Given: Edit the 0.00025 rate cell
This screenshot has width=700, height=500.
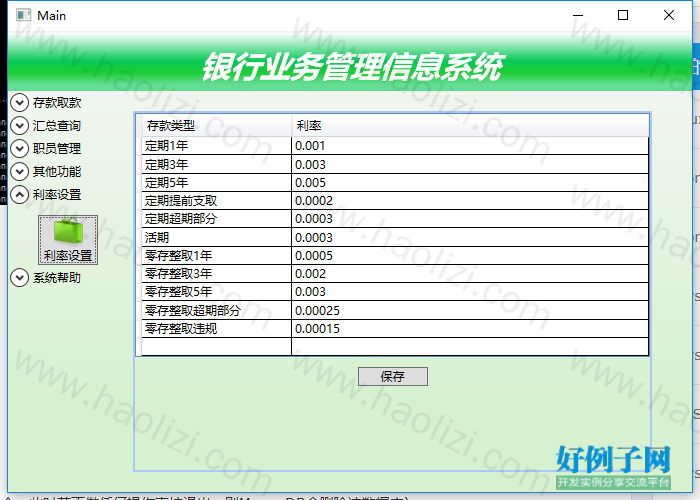Looking at the screenshot, I should point(470,310).
